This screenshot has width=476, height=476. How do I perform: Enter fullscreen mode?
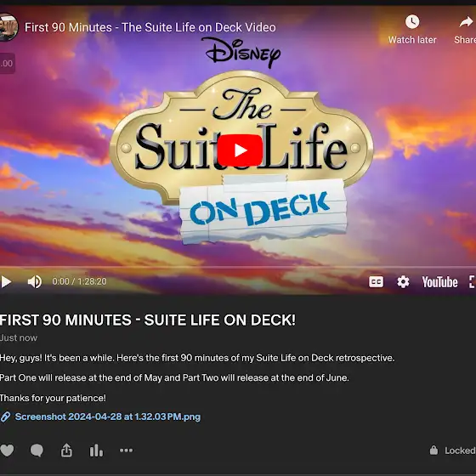pyautogui.click(x=472, y=281)
